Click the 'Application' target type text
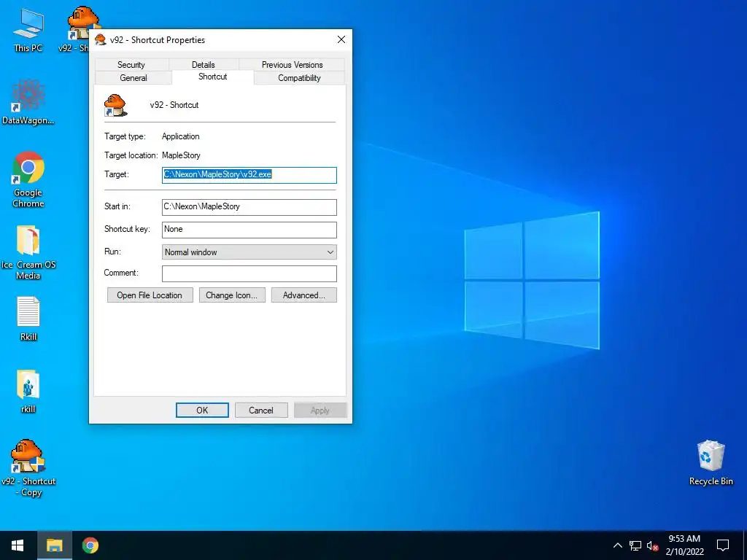Image resolution: width=747 pixels, height=560 pixels. coord(181,136)
